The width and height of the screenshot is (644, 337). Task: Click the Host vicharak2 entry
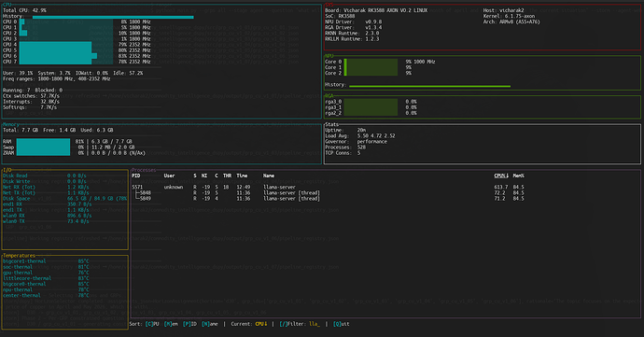pyautogui.click(x=504, y=10)
